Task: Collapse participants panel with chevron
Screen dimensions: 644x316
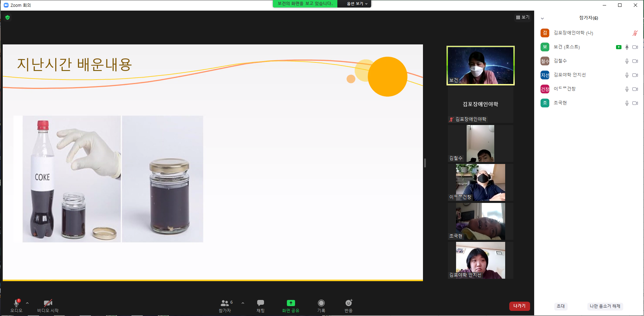Action: (542, 18)
